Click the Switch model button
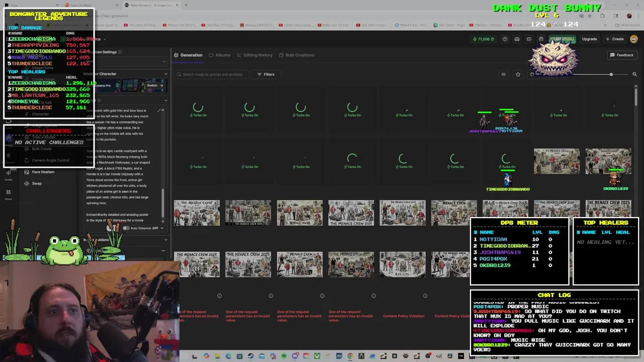 (x=154, y=85)
